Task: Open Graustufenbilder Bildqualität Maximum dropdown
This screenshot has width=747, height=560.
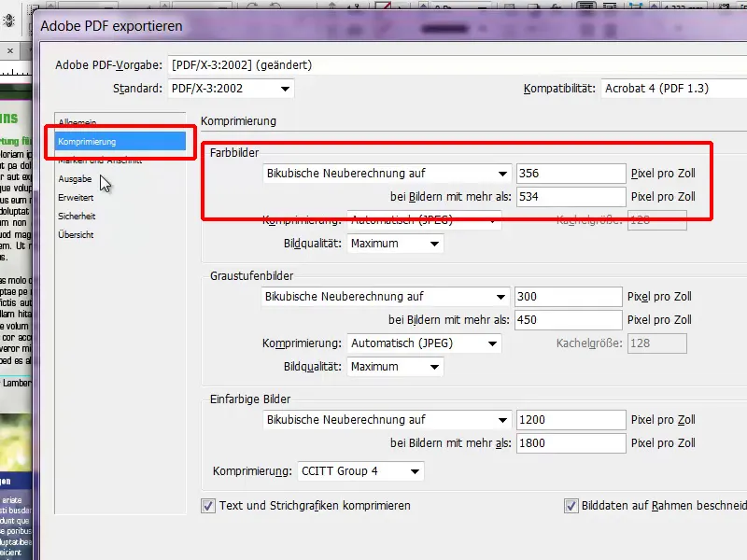Action: (x=395, y=367)
